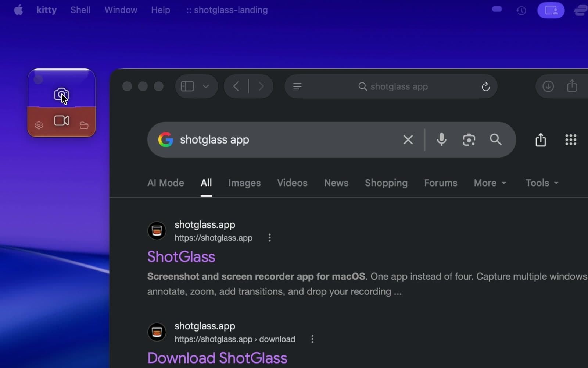Viewport: 588px width, 368px height.
Task: Expand the Tools dropdown
Action: 542,183
